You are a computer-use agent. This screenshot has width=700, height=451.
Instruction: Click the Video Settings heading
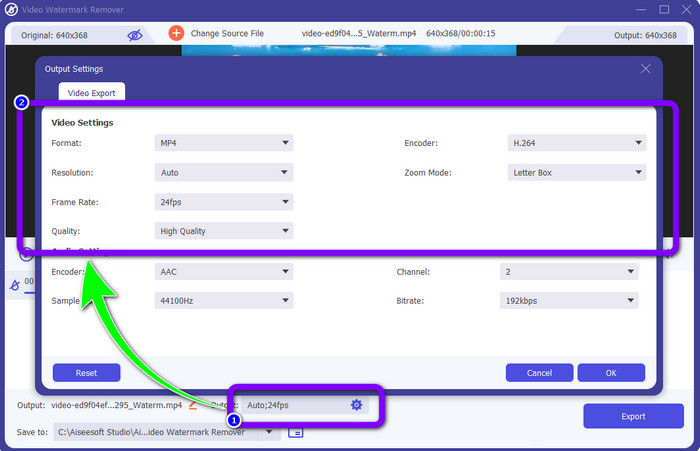[x=82, y=122]
